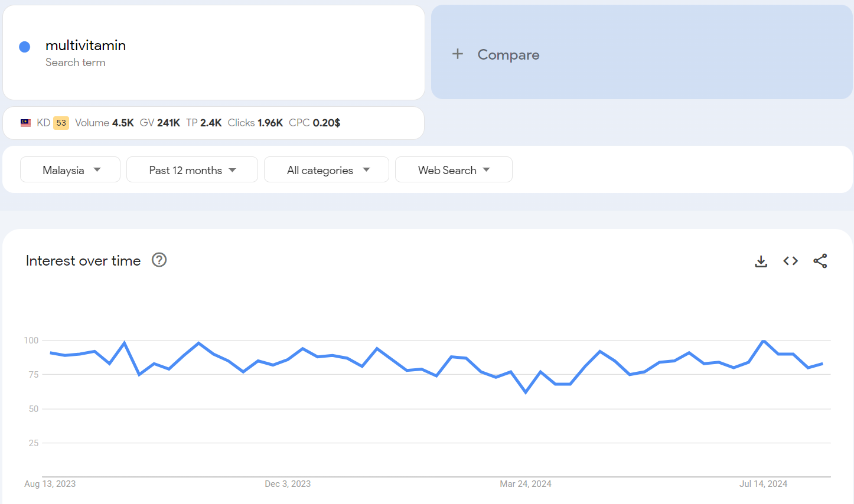Select the TP 2.4K metric
This screenshot has width=854, height=504.
(x=204, y=123)
